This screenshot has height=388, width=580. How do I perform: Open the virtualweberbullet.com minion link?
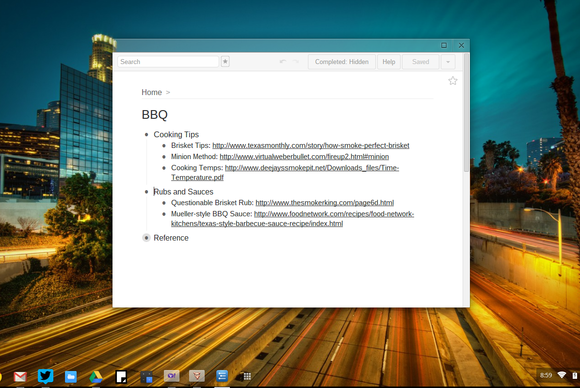[304, 156]
